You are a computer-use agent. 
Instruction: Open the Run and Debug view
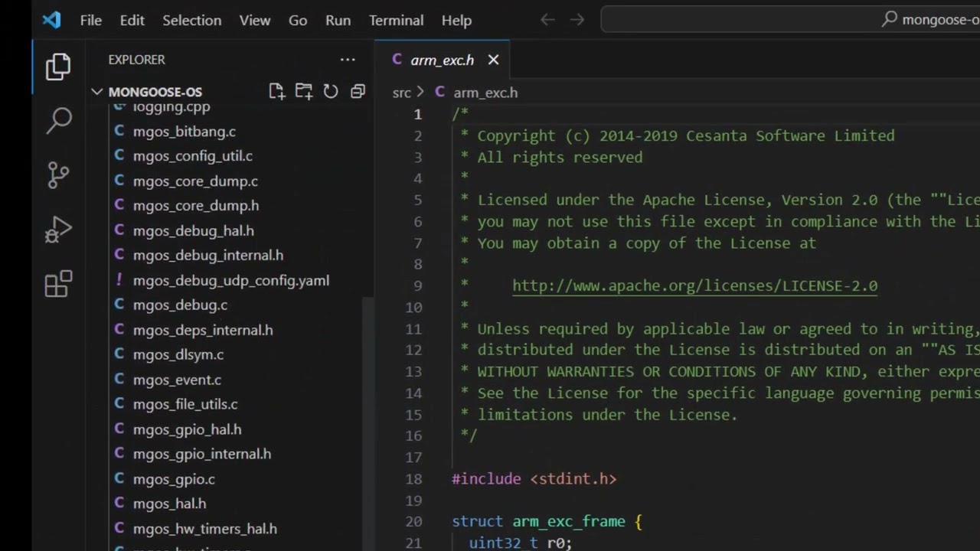tap(58, 230)
